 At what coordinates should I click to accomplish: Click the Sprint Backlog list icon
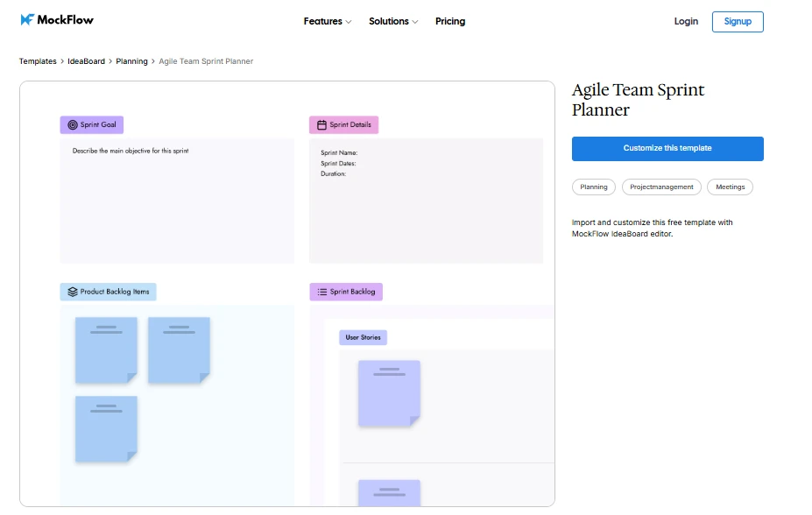pos(322,292)
